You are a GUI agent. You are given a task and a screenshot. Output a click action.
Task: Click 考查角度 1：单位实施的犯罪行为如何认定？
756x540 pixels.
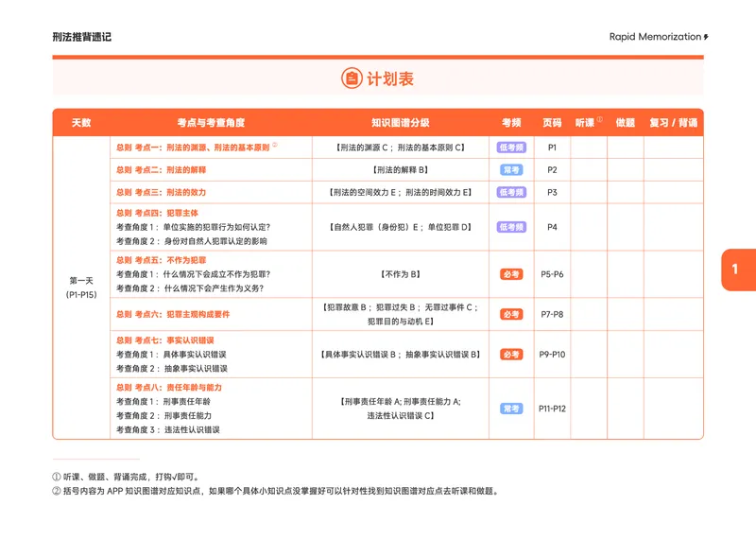tap(193, 227)
